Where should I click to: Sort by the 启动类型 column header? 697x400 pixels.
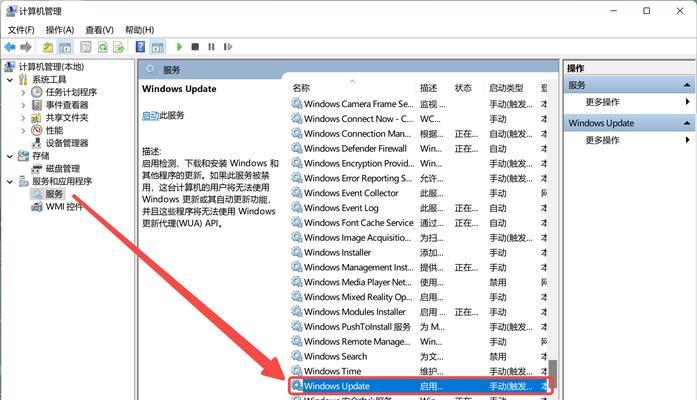click(506, 88)
